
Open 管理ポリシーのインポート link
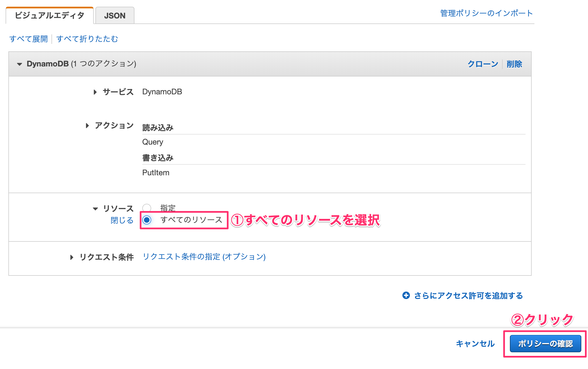tap(486, 13)
